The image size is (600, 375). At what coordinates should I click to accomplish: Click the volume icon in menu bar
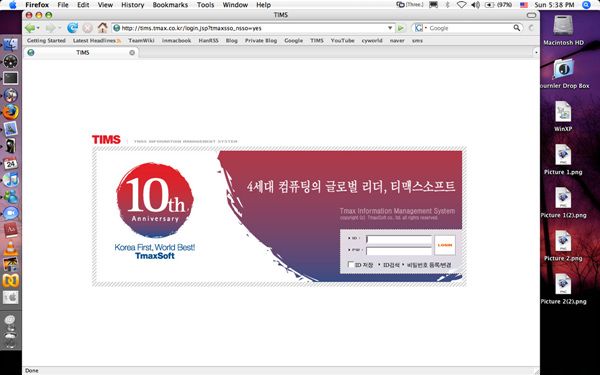(x=475, y=5)
